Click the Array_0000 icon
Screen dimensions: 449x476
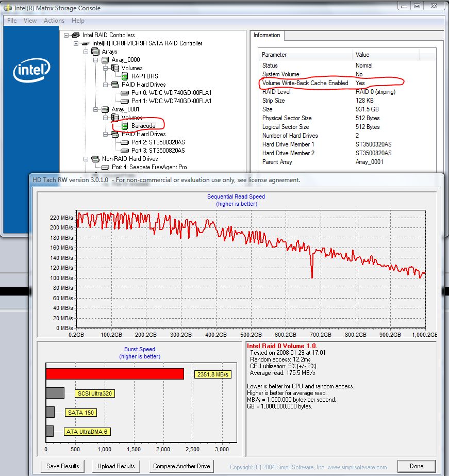pyautogui.click(x=105, y=60)
